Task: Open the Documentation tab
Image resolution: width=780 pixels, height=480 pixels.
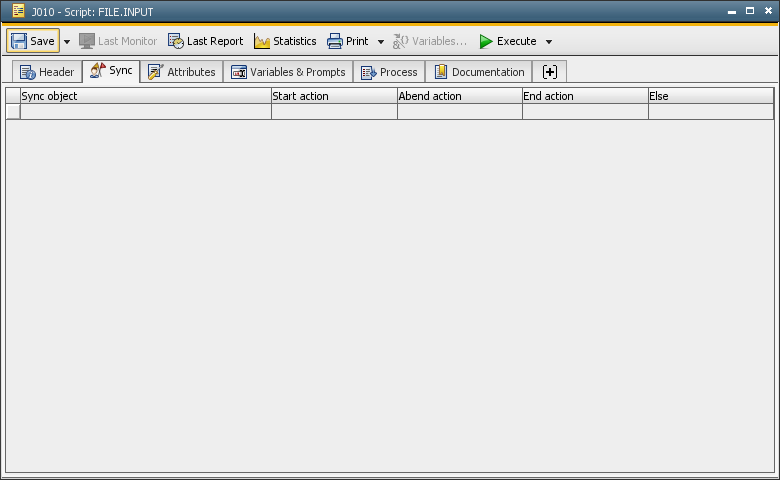Action: [479, 72]
